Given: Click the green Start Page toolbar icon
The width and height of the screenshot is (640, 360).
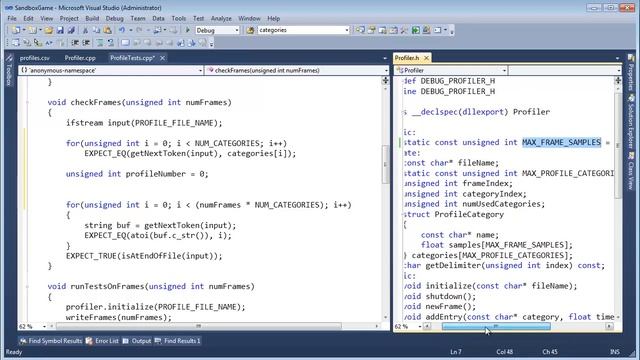Looking at the screenshot, I should [416, 30].
